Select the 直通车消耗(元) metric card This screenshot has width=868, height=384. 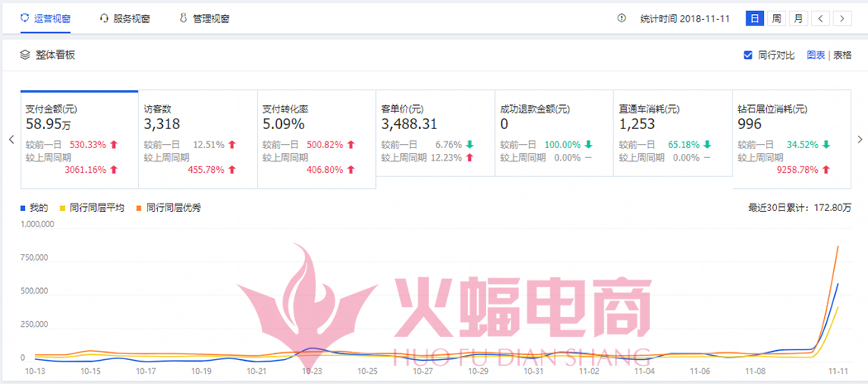673,133
